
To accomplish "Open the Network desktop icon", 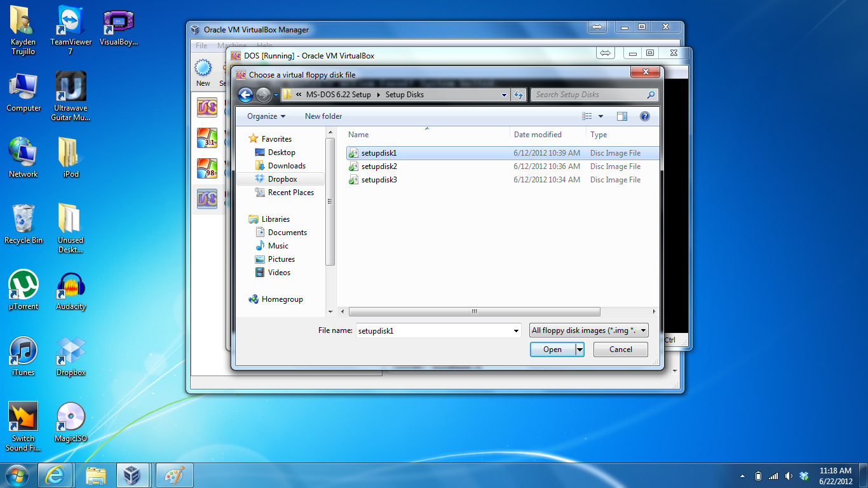I will (23, 158).
